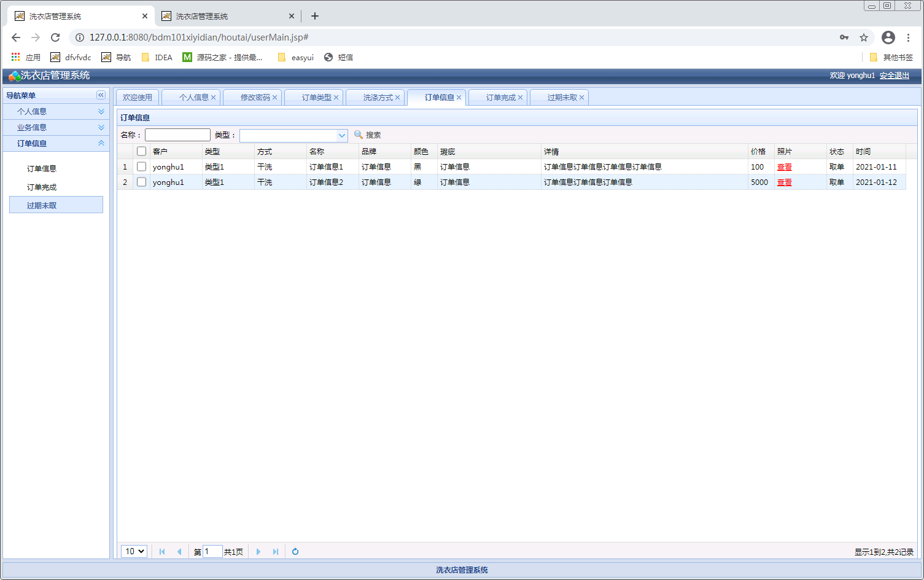Click the browser forward arrow
The image size is (924, 580).
coord(36,37)
